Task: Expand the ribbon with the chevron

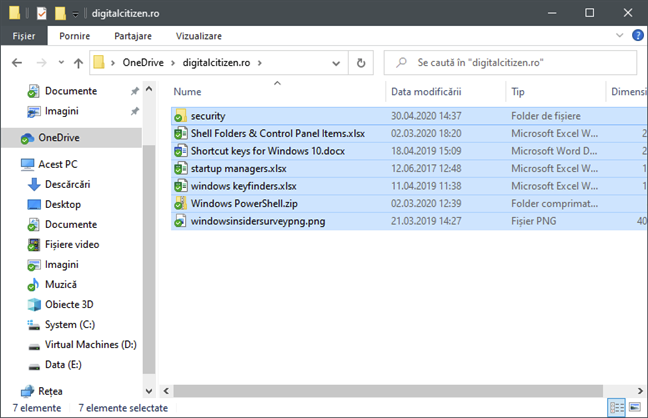Action: [x=619, y=35]
